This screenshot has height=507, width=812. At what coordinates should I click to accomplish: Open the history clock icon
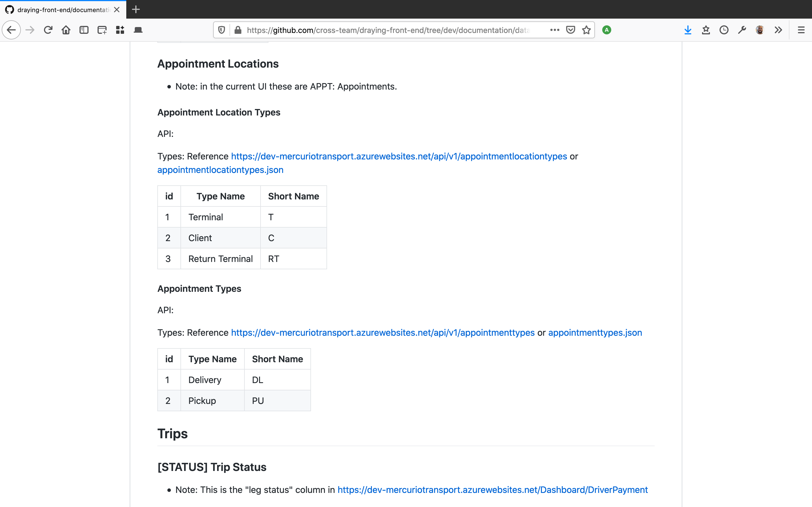click(724, 30)
